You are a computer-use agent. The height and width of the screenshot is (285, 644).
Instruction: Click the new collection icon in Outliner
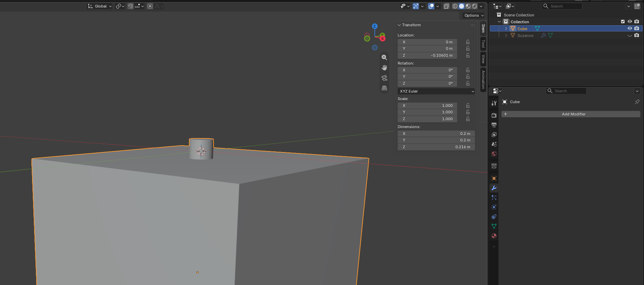point(637,6)
